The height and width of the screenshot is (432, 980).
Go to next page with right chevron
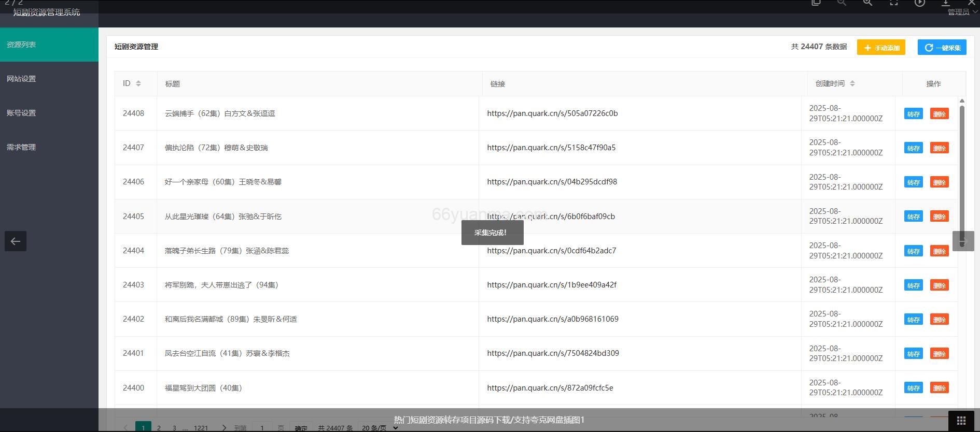[x=224, y=428]
